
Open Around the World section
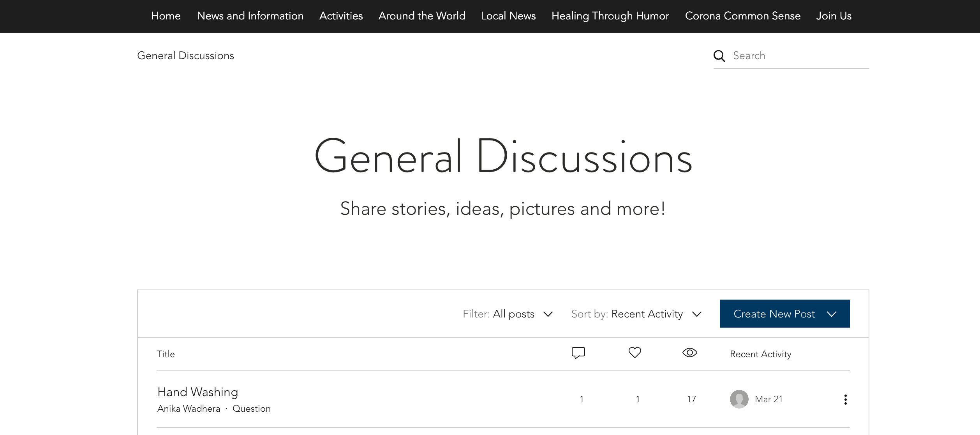click(422, 16)
